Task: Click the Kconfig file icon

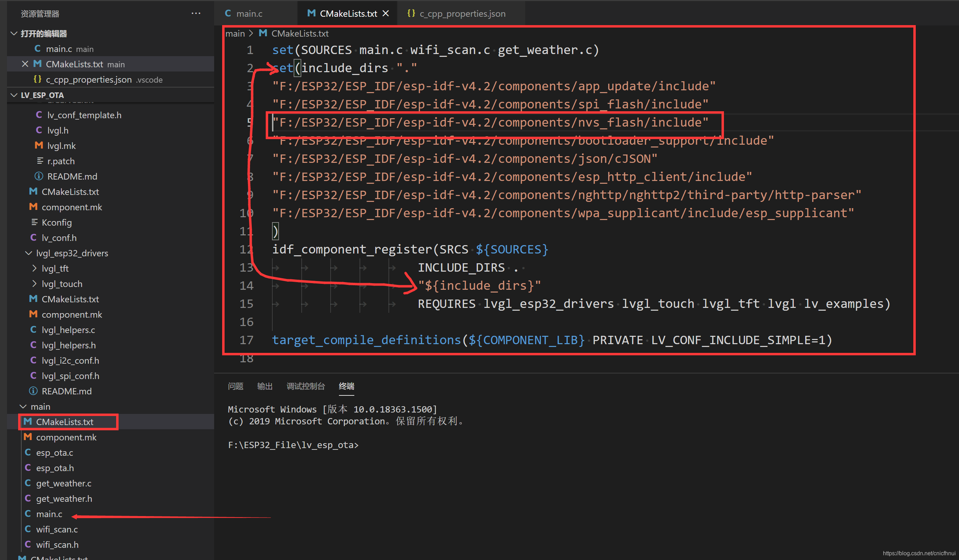Action: [x=34, y=222]
